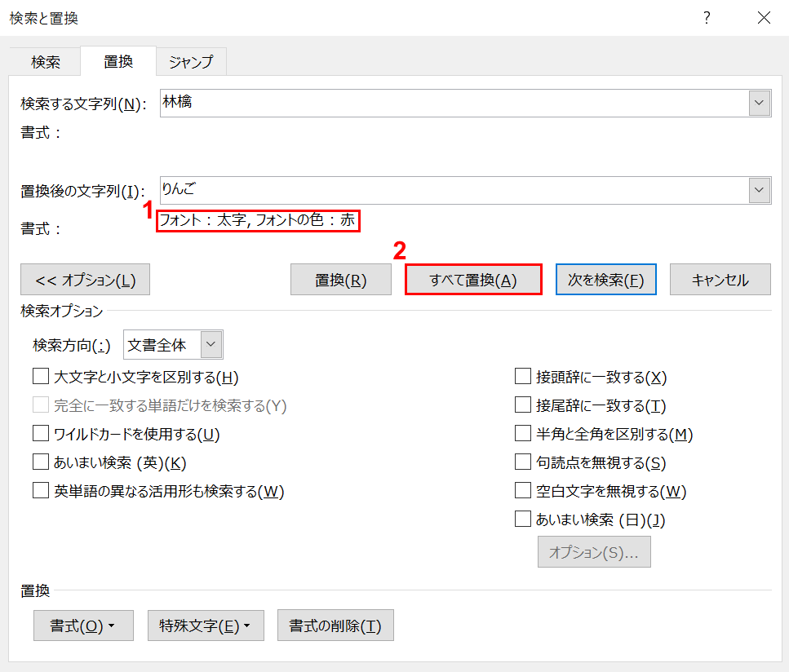Expand the 検索する文字列 history dropdown

[760, 104]
